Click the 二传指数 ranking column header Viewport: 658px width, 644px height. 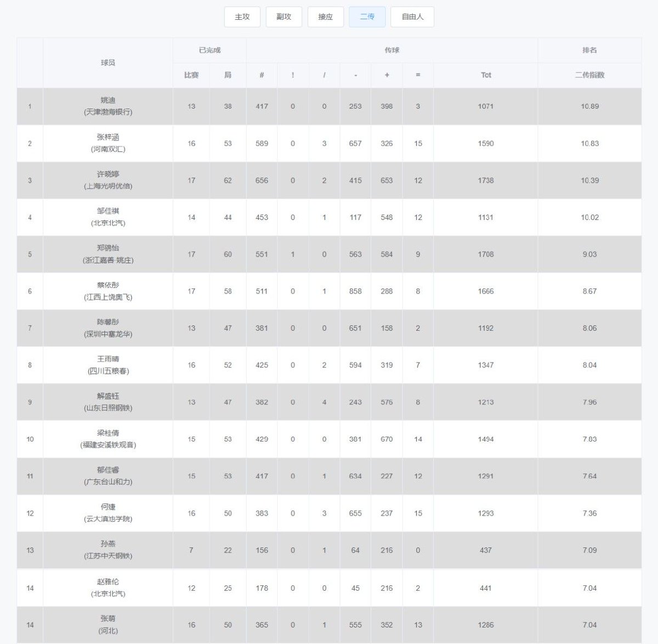coord(589,75)
